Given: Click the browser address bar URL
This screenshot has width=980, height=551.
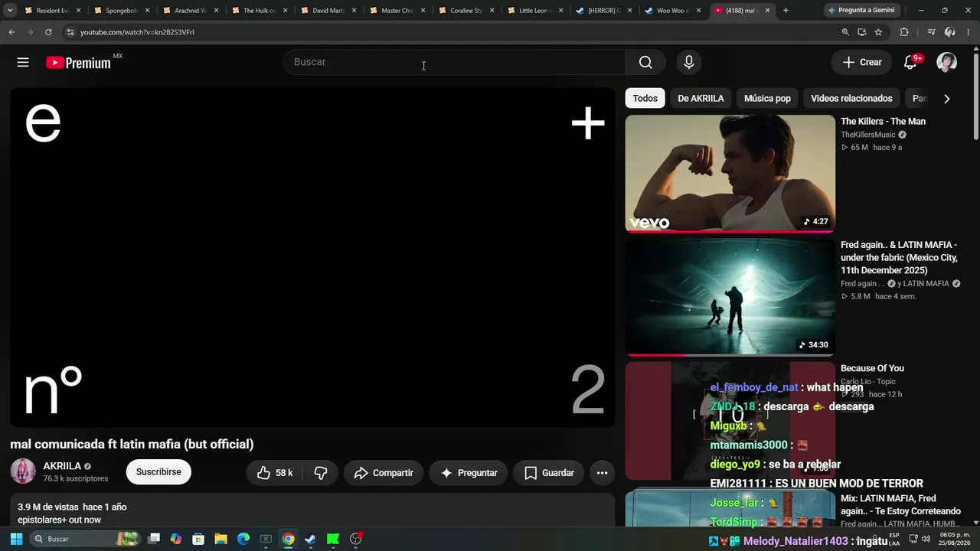Looking at the screenshot, I should pyautogui.click(x=137, y=32).
